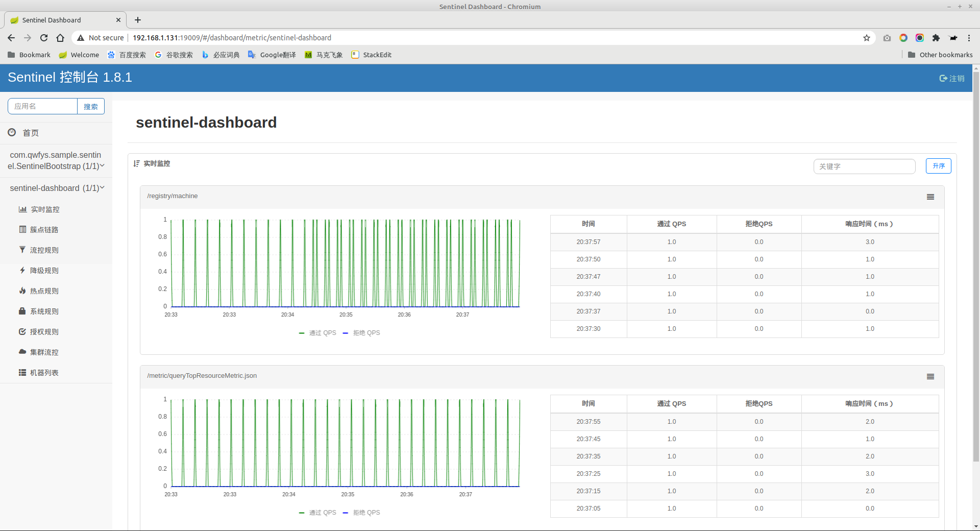Open the queryTopResourceMetric.json chart menu icon
Screen dimensions: 980x531
pyautogui.click(x=930, y=376)
